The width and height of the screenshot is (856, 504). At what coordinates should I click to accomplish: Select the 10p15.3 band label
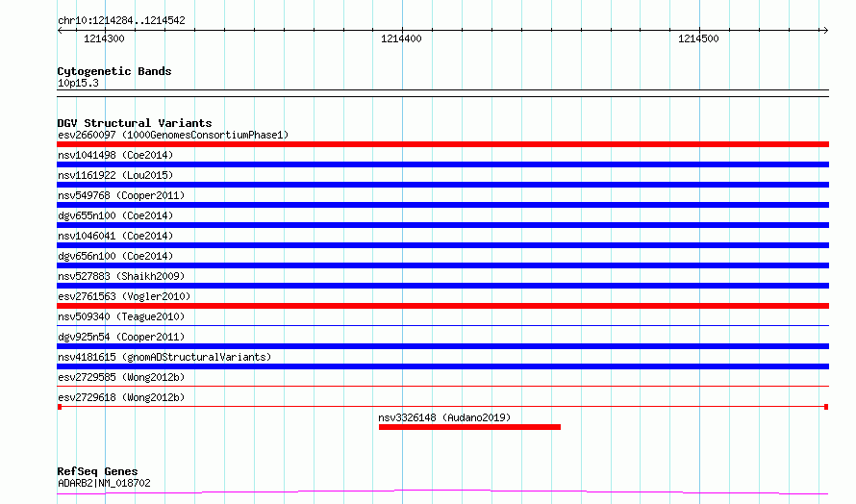click(78, 83)
